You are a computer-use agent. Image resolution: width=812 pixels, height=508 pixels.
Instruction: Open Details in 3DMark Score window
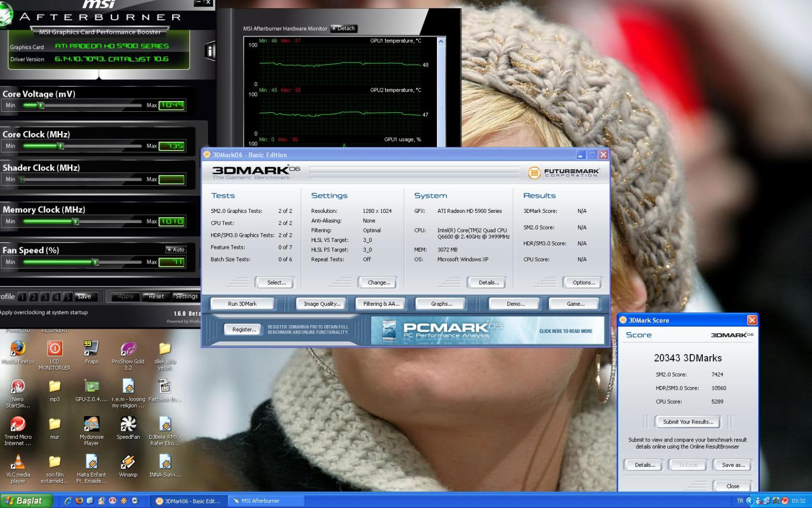[644, 465]
